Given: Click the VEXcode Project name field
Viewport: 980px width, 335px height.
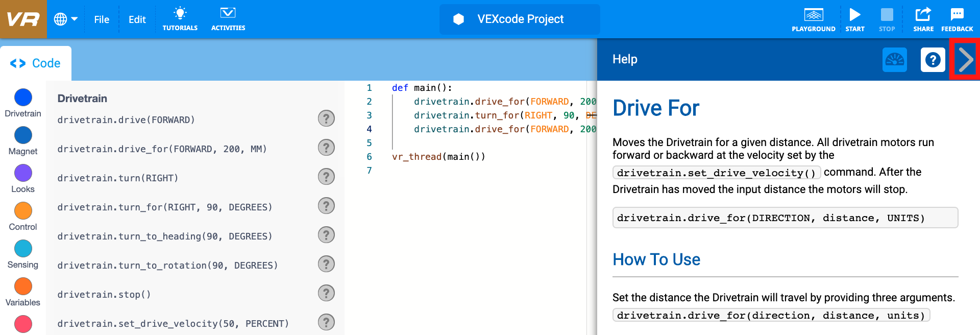Looking at the screenshot, I should point(520,19).
